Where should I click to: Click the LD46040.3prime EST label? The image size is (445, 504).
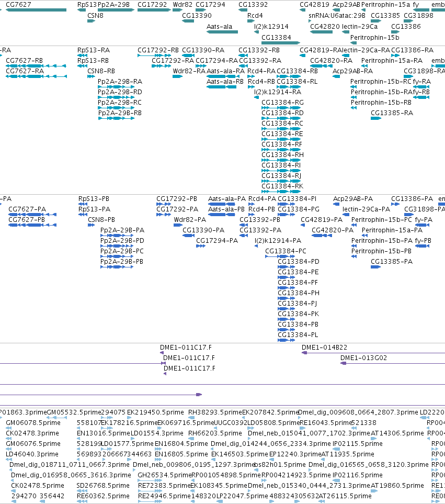pos(32,454)
